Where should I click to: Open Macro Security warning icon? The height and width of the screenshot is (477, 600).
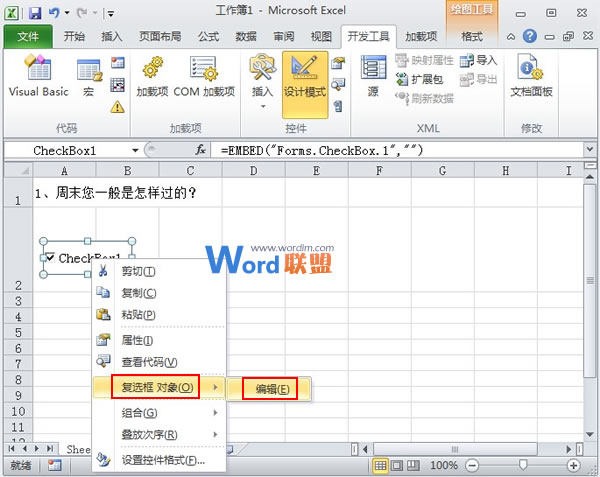click(x=117, y=107)
